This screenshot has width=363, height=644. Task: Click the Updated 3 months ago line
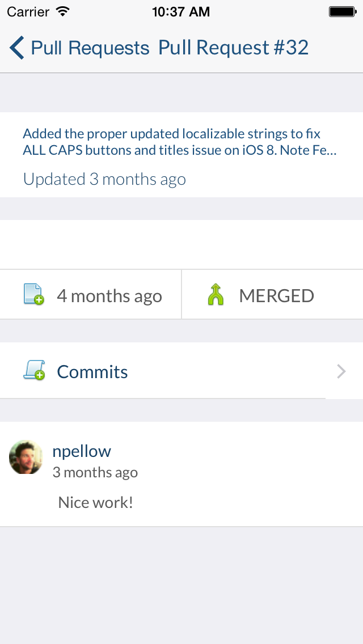click(104, 180)
